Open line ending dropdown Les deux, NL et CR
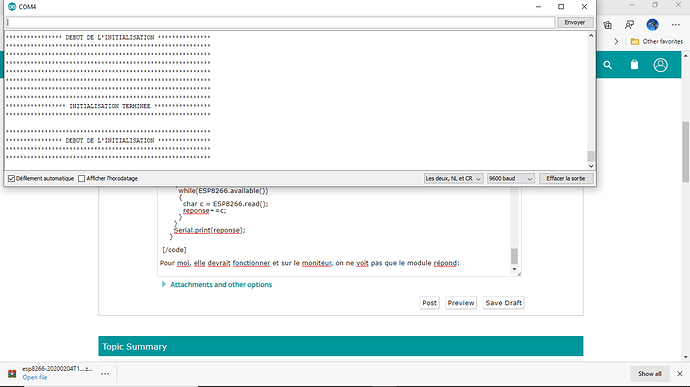Viewport: 690px width, 387px height. (453, 178)
